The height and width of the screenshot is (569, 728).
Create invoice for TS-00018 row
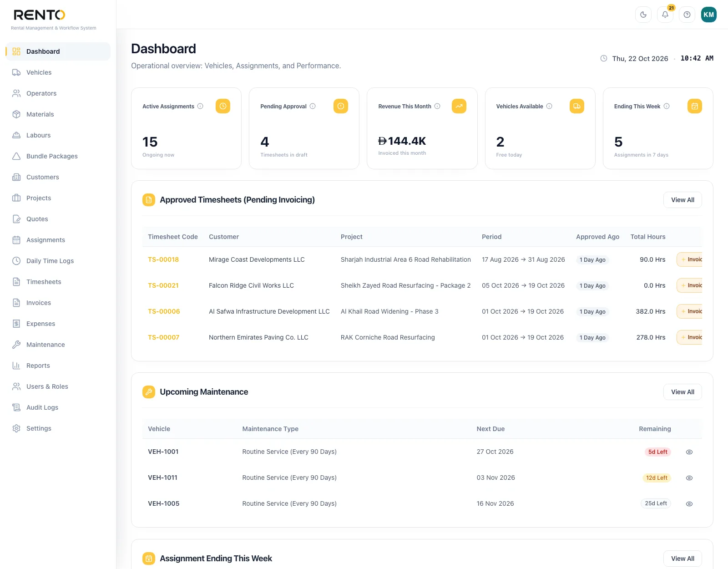(690, 259)
